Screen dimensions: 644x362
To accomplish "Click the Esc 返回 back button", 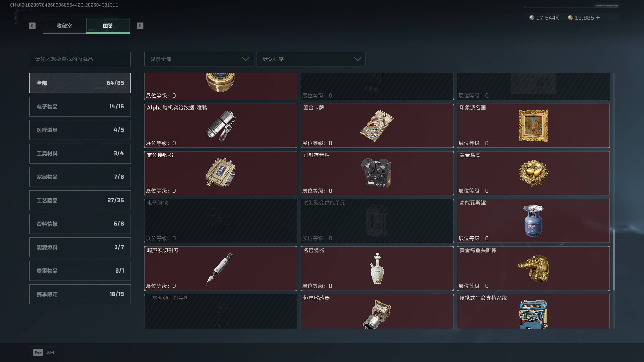I will tap(44, 352).
